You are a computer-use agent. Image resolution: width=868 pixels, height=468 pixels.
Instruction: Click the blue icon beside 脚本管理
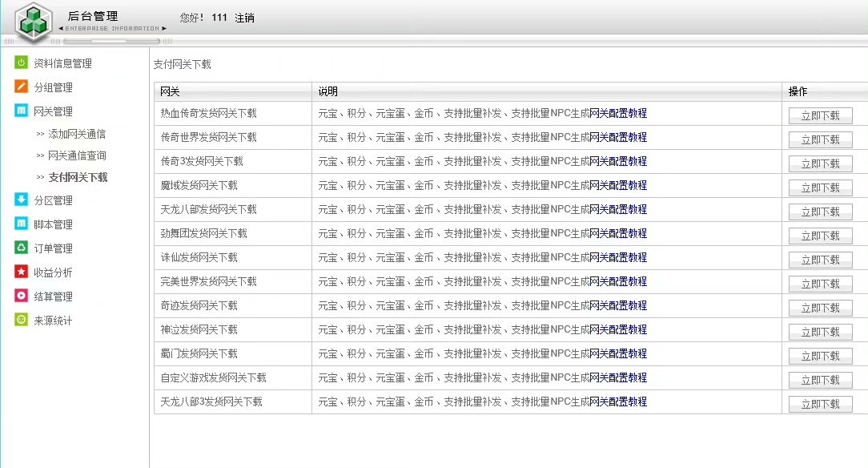click(21, 224)
